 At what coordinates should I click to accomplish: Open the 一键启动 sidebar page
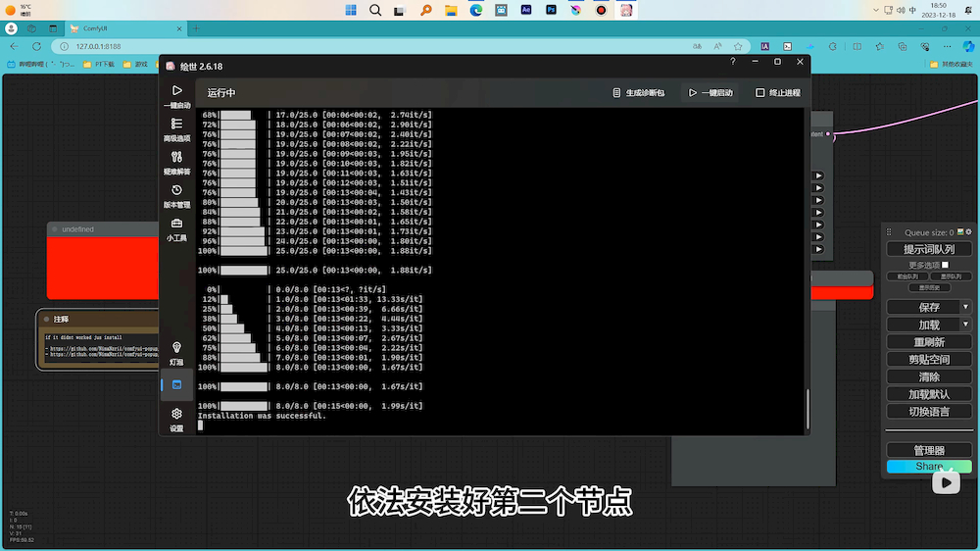coord(176,95)
